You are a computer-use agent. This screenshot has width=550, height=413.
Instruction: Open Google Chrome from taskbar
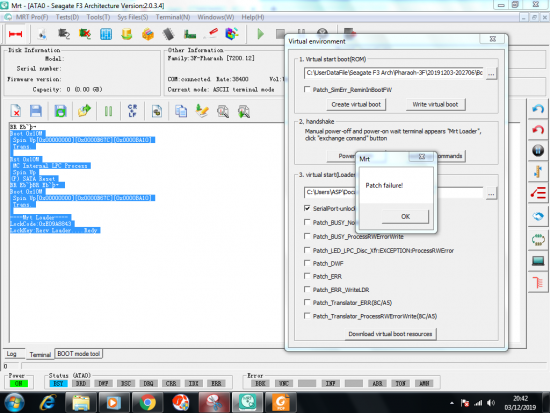coord(148,402)
